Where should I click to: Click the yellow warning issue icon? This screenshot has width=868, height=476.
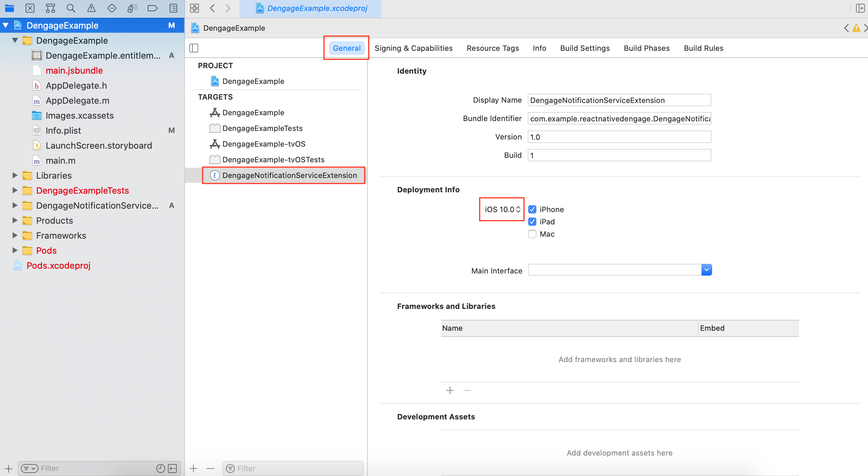[856, 28]
